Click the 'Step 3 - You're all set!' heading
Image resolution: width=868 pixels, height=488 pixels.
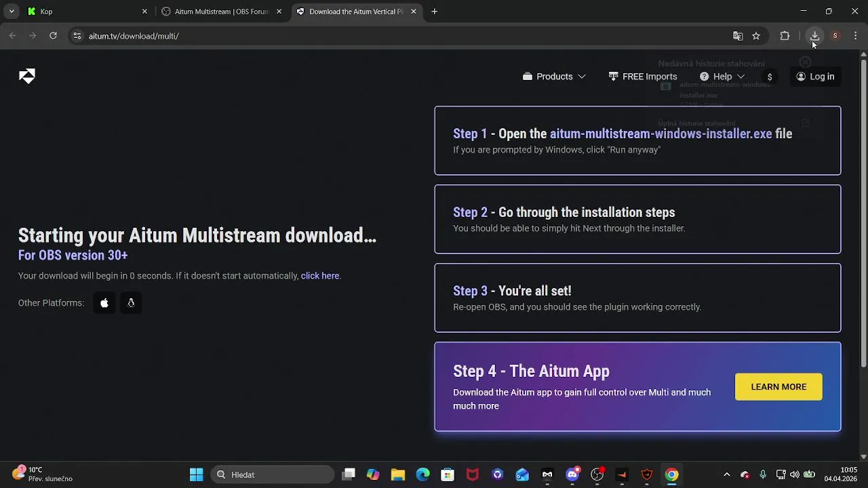[x=512, y=291]
